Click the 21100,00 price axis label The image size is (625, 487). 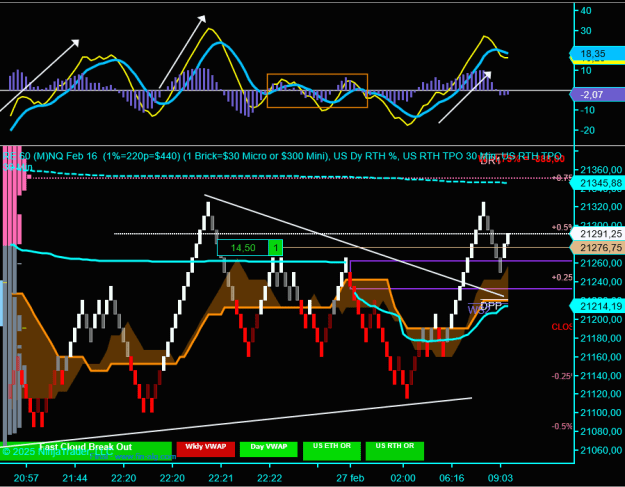tap(601, 412)
